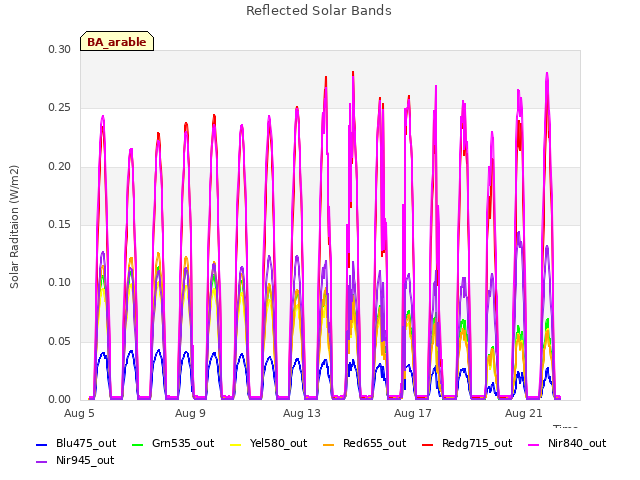Viewport: 640px width, 480px height.
Task: Click the 0.10 y-axis label
Action: tap(60, 282)
